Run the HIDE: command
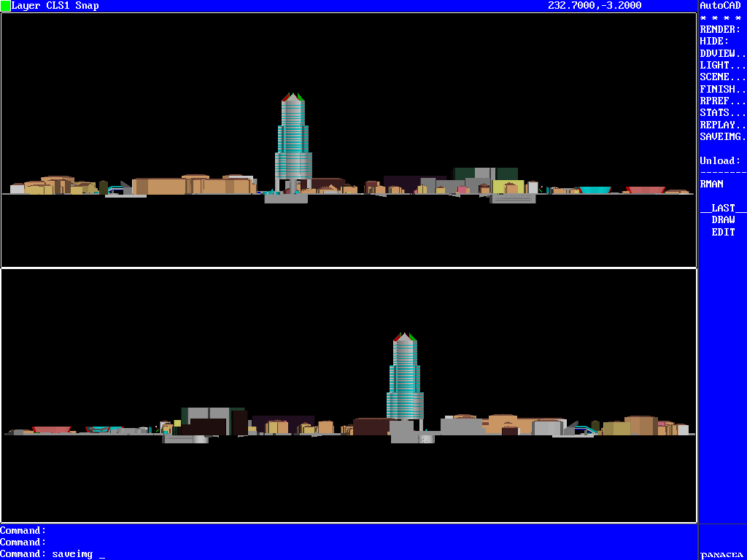747x560 pixels. pos(714,42)
